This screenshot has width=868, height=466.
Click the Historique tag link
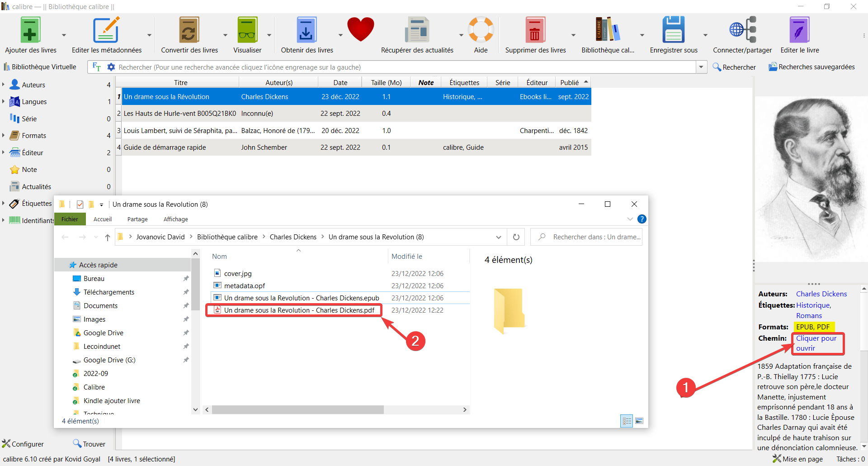tap(813, 305)
